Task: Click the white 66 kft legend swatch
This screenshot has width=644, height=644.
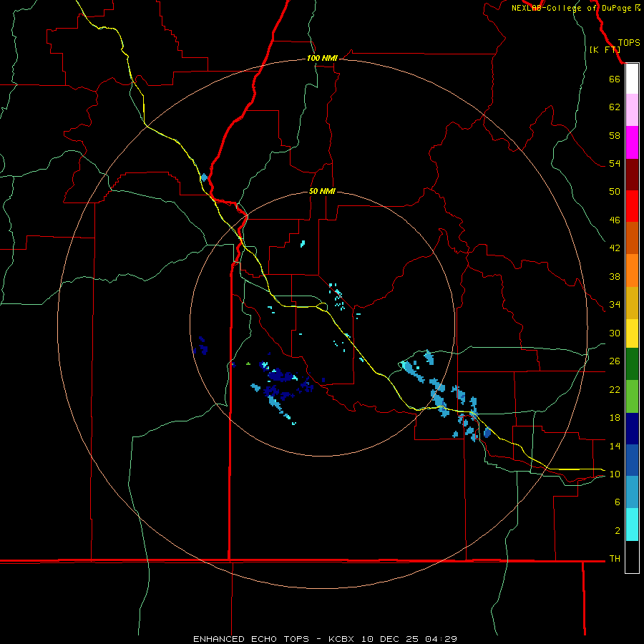Action: pos(632,79)
